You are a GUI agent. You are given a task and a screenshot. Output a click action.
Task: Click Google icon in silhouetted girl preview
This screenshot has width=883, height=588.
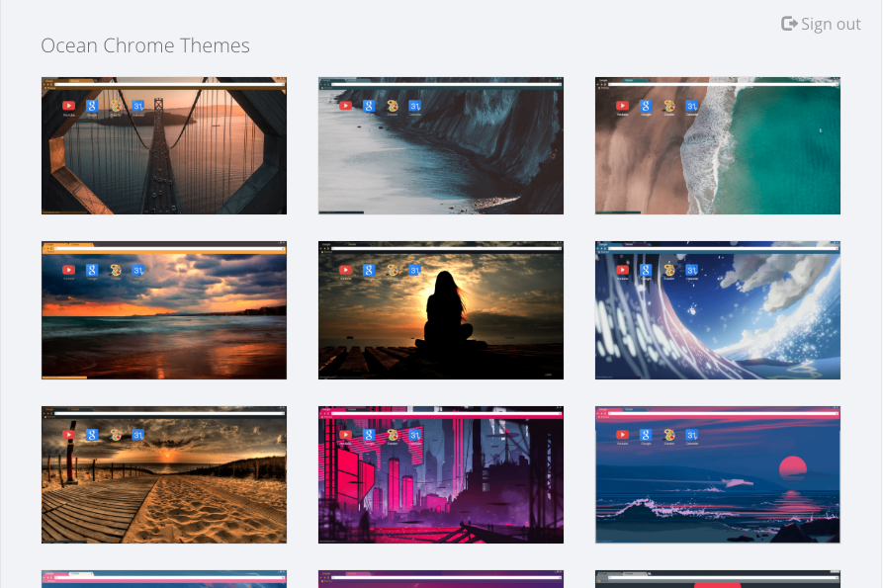pos(368,270)
